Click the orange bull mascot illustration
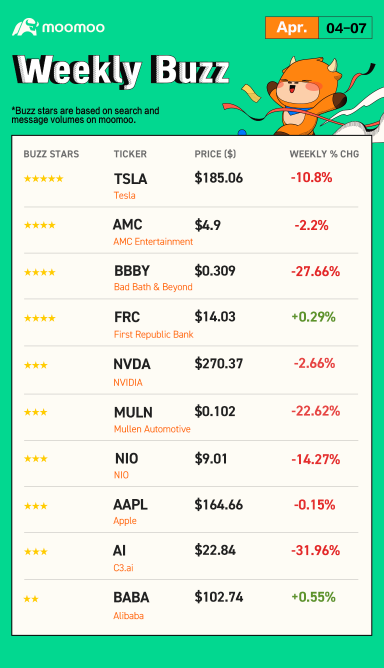 303,98
